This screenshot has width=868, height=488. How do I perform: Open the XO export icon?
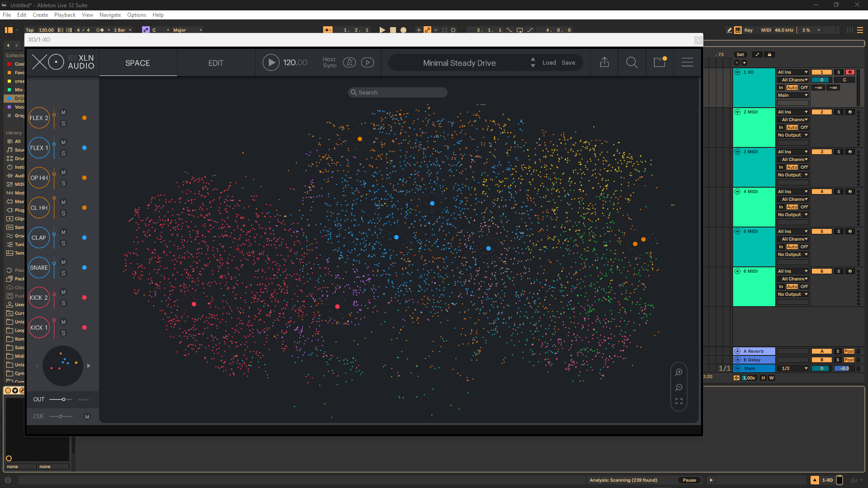[x=604, y=62]
